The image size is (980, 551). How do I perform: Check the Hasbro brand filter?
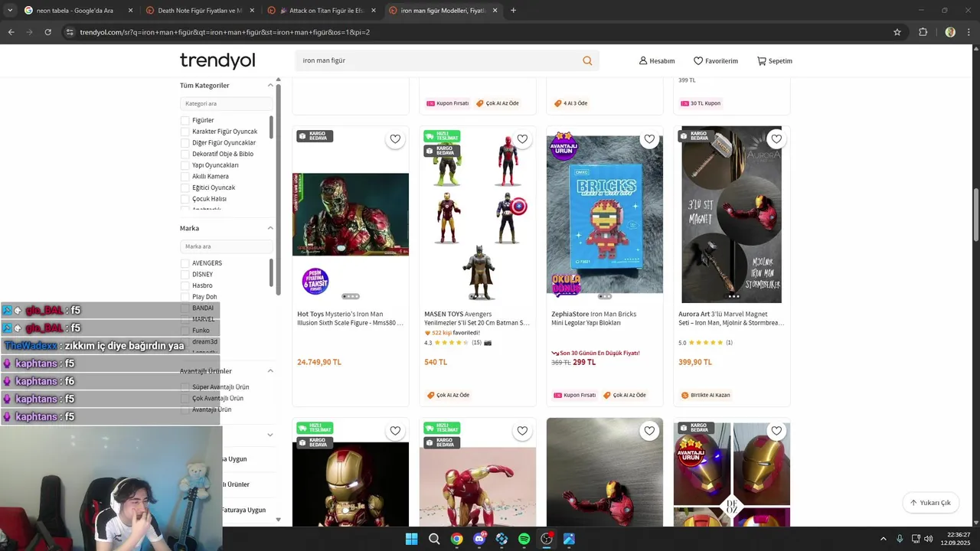[x=185, y=285]
